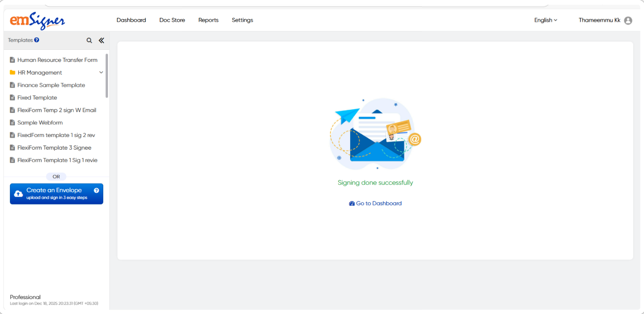Click the user profile avatar icon
The height and width of the screenshot is (314, 644).
pyautogui.click(x=628, y=21)
